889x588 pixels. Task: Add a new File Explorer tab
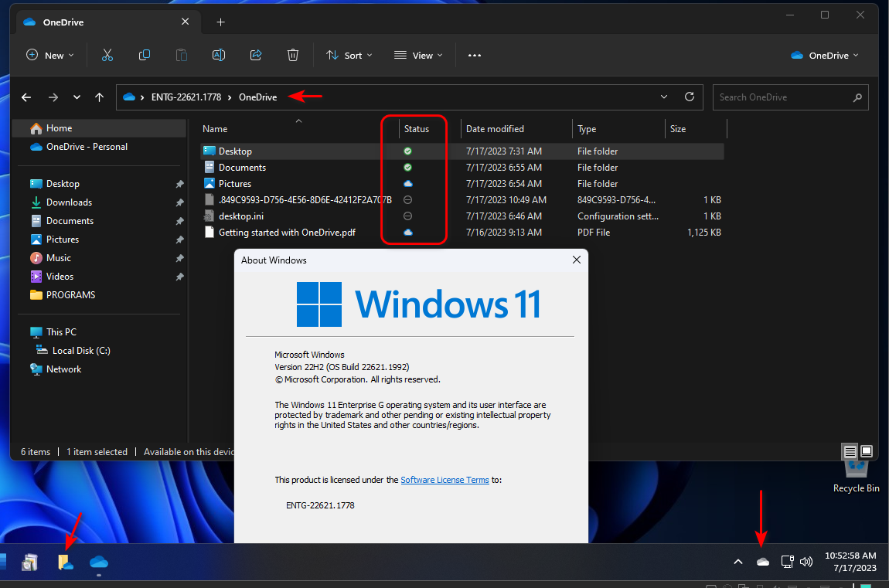pyautogui.click(x=220, y=22)
